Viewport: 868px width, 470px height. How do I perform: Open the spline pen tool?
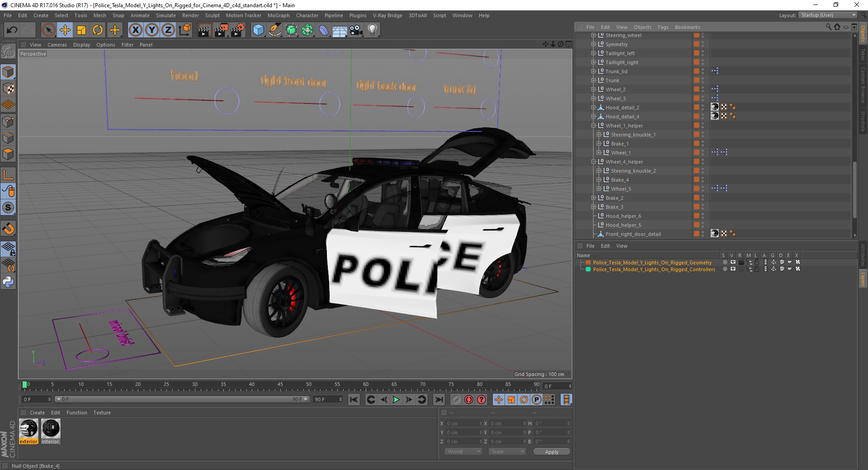coord(274,30)
